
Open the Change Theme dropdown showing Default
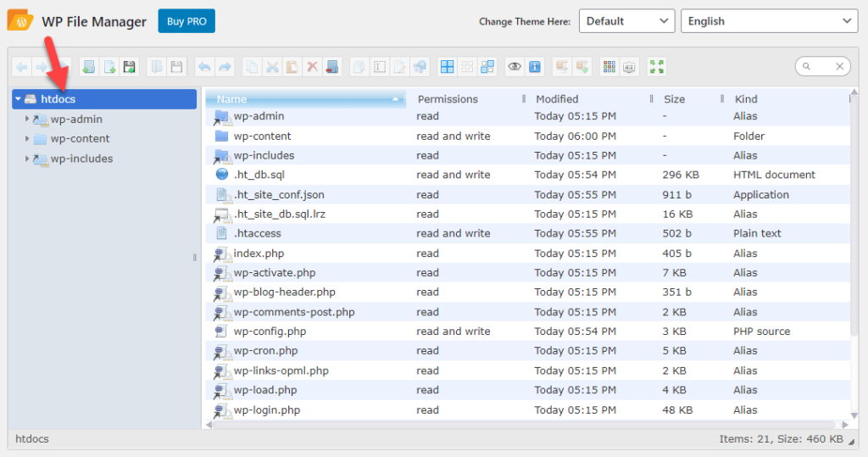click(x=626, y=21)
